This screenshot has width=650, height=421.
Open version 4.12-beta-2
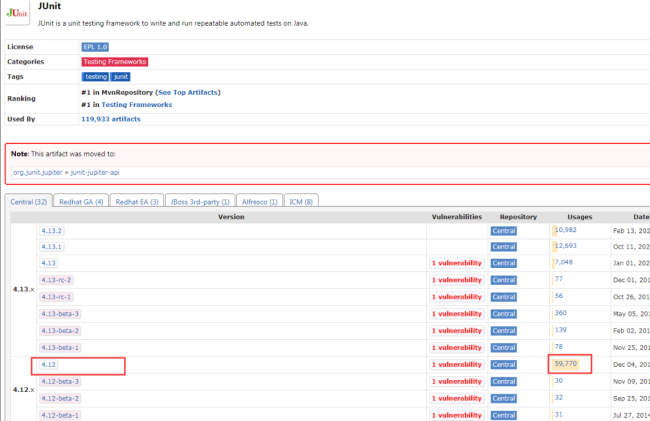point(60,398)
